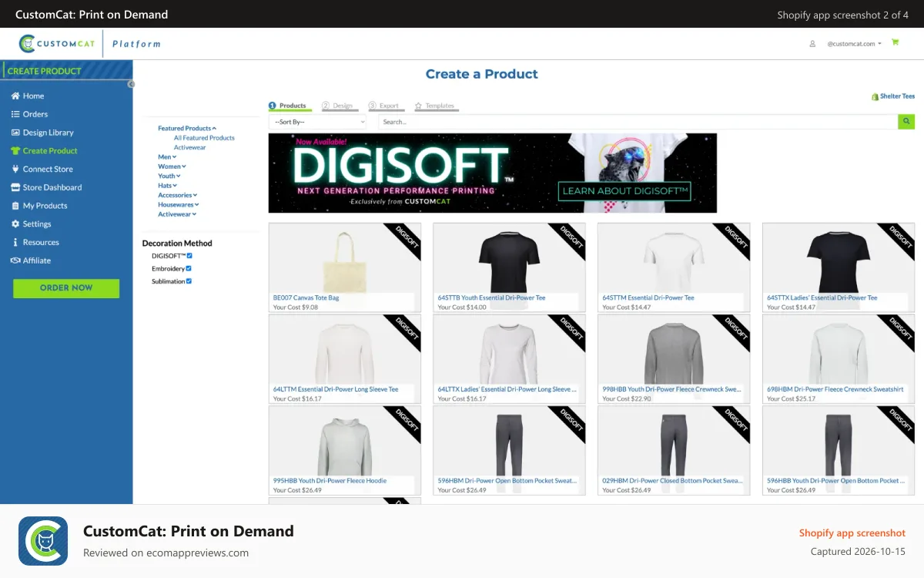Click My Products clipboard icon

click(x=15, y=206)
